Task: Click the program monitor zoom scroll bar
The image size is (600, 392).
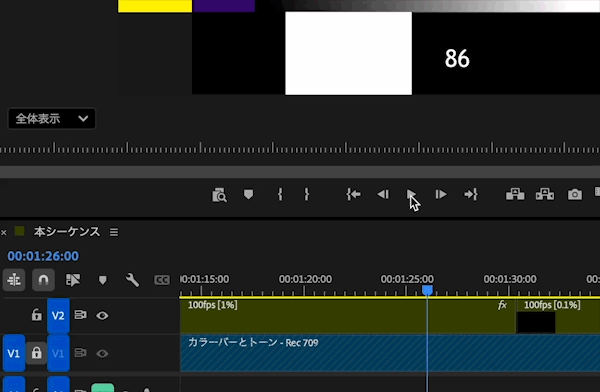Action: coord(300,172)
